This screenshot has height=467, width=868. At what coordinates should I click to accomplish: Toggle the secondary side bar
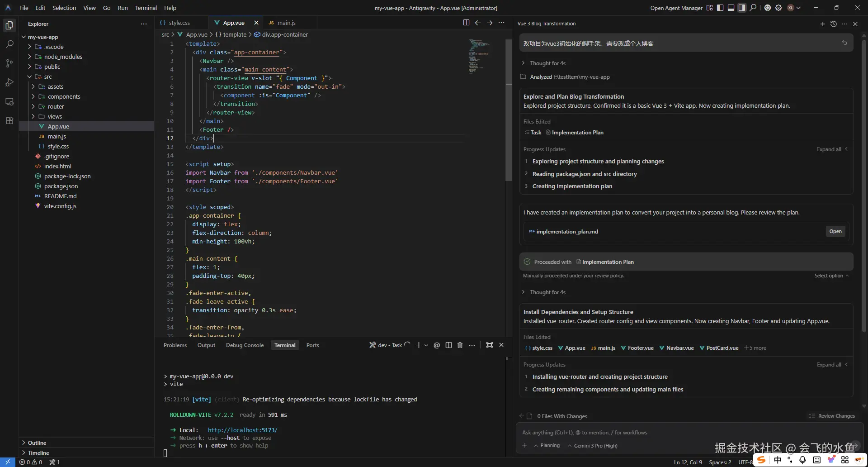coord(742,8)
